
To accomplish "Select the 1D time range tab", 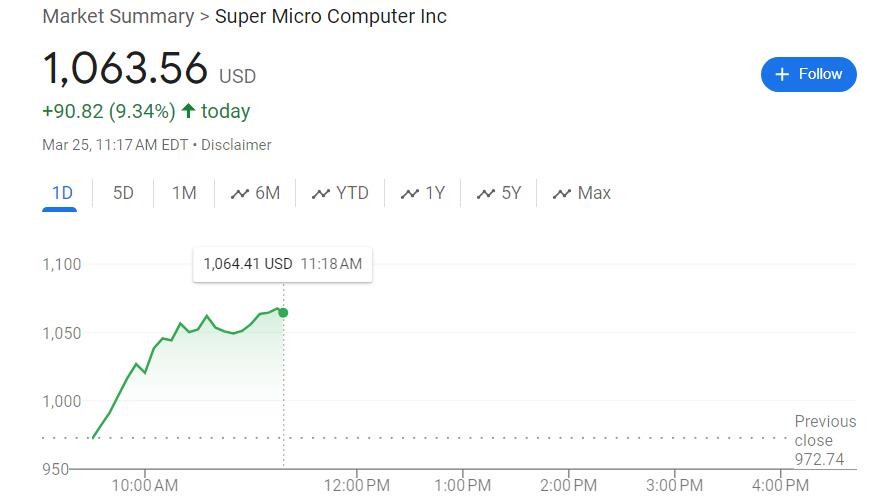I will coord(62,193).
